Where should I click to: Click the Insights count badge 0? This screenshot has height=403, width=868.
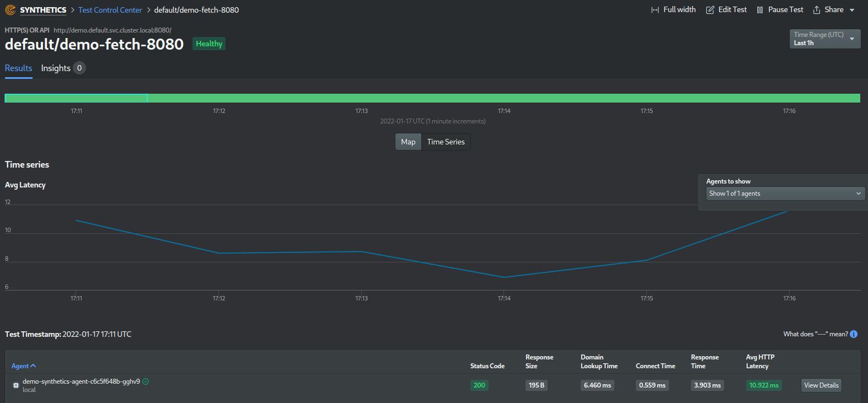pyautogui.click(x=79, y=68)
